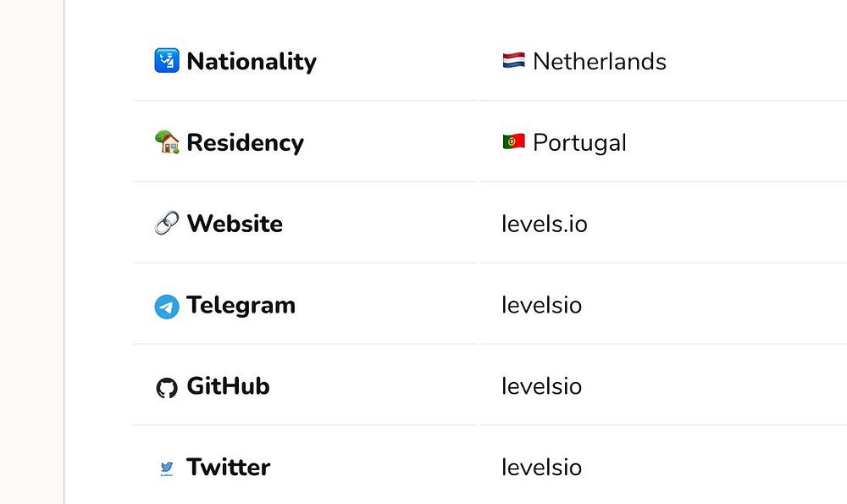
Task: Click the chain link icon beside Website
Action: (x=167, y=224)
